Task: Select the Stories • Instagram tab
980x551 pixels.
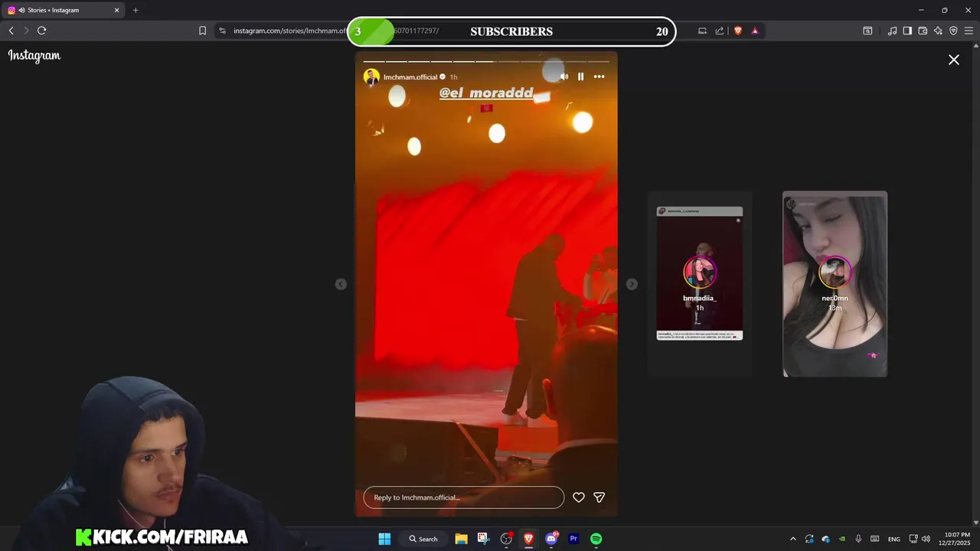Action: (x=64, y=10)
